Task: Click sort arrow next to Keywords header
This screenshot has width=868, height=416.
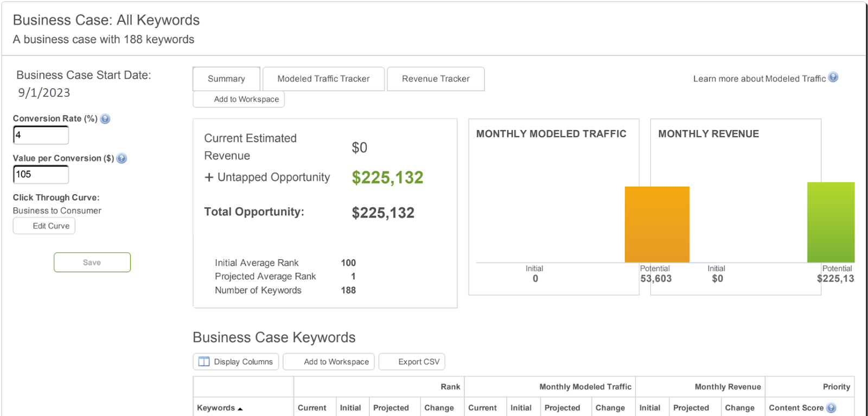Action: coord(240,409)
